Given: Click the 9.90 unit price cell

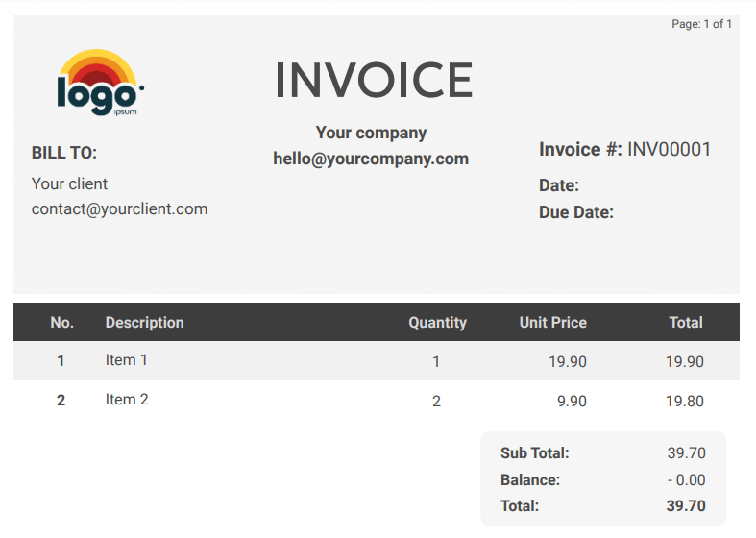Looking at the screenshot, I should (x=572, y=401).
